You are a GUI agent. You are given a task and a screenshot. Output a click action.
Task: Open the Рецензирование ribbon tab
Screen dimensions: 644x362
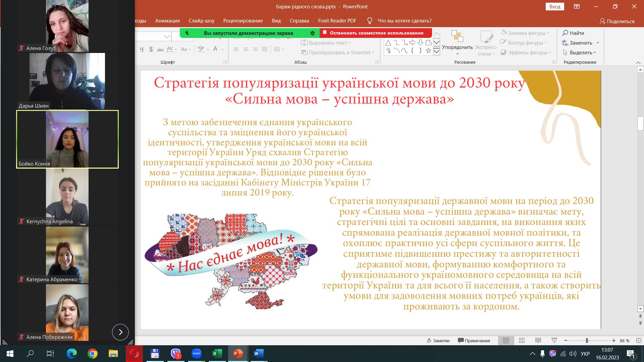(243, 21)
